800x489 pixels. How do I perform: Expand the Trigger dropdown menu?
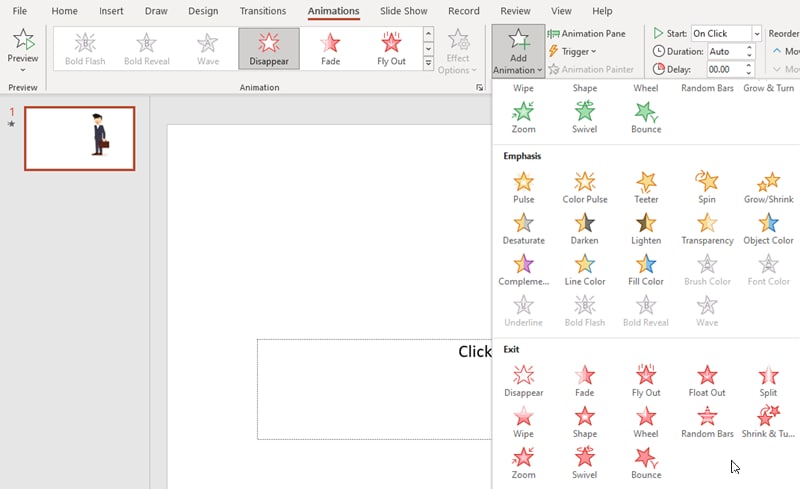point(572,51)
